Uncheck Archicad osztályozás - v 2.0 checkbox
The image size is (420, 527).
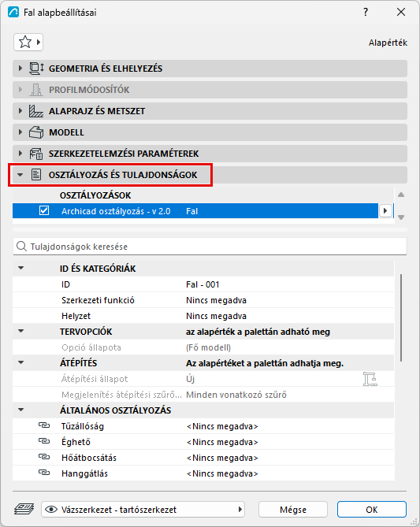click(x=44, y=211)
